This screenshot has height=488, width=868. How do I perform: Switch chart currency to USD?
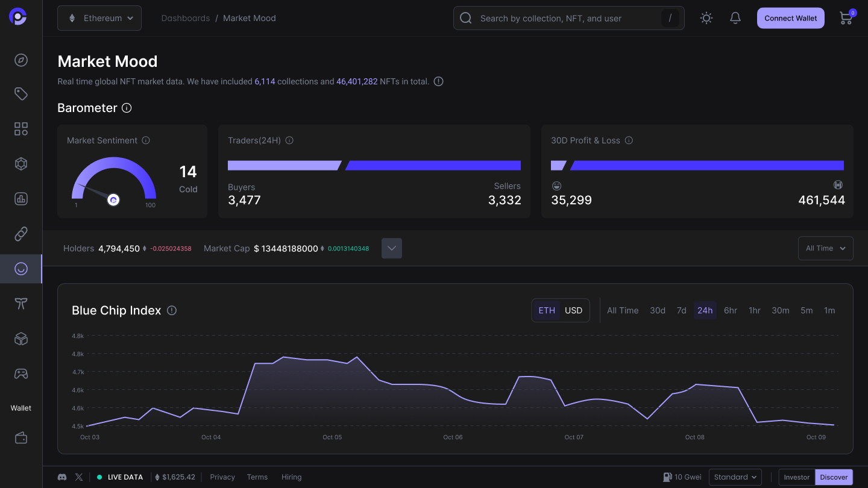tap(574, 310)
